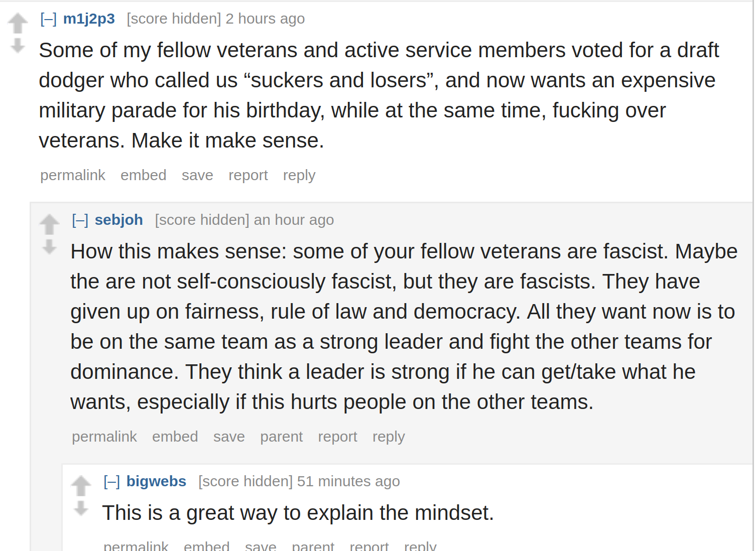Open m1j2p3's user profile
This screenshot has height=551, width=756.
point(89,19)
